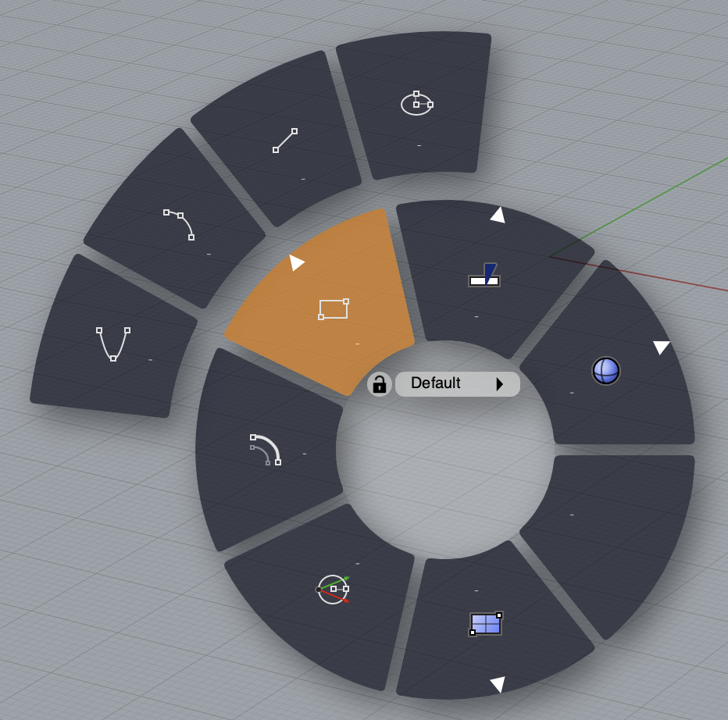728x720 pixels.
Task: Expand submenu arrow on Sphere segment
Action: click(661, 348)
